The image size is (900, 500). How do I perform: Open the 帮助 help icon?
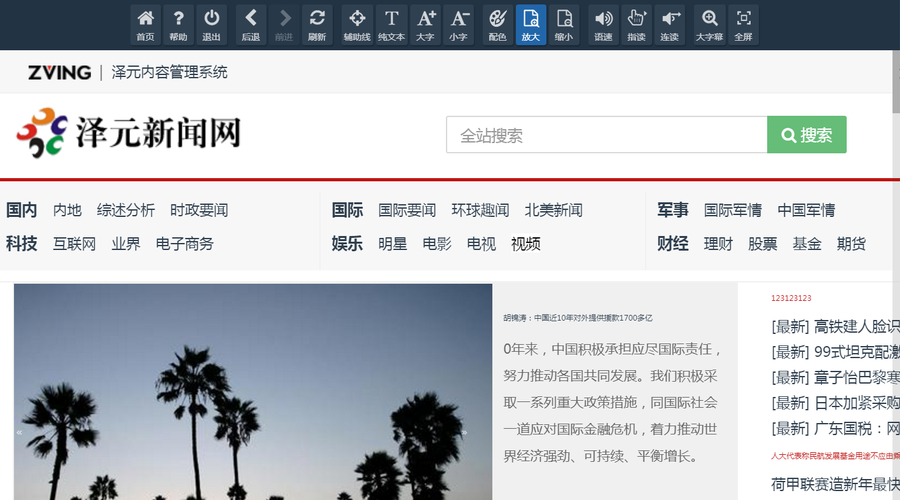(178, 24)
